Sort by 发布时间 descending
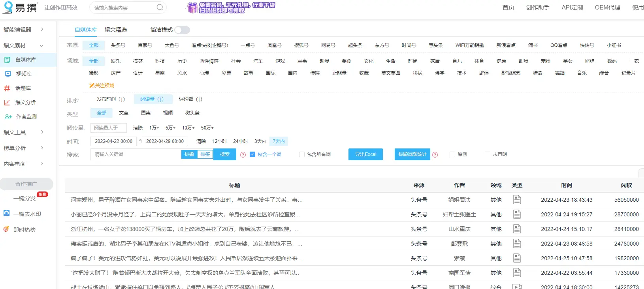 [111, 99]
